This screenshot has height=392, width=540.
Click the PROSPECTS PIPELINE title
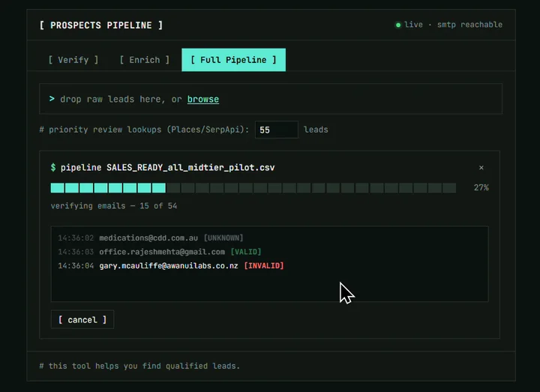pyautogui.click(x=101, y=25)
